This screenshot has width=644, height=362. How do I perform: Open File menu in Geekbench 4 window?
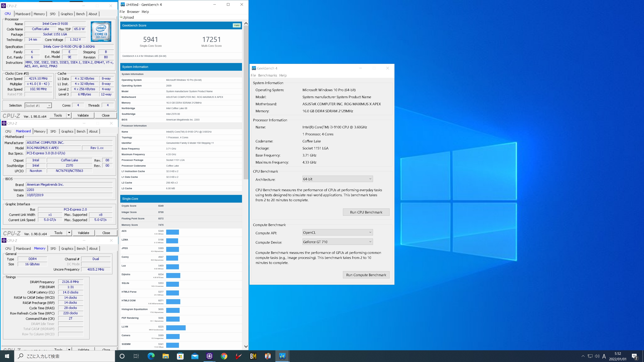click(x=253, y=75)
